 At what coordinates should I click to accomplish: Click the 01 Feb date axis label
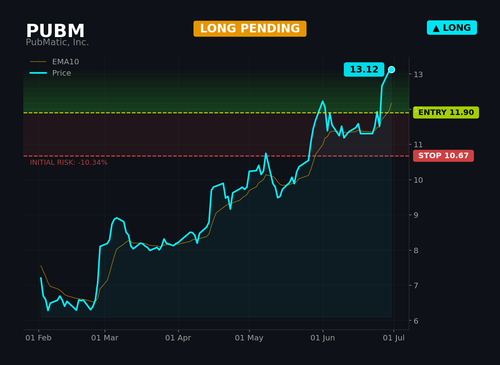38,338
